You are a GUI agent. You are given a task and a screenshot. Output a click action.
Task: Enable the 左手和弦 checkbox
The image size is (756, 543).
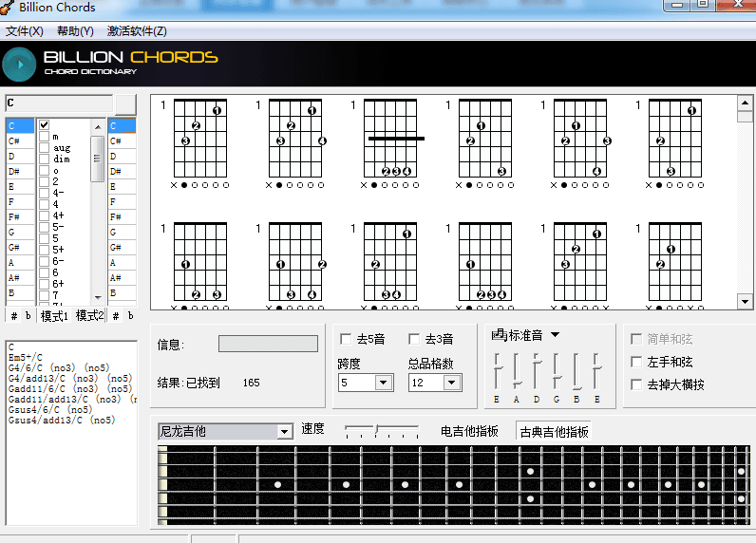pyautogui.click(x=636, y=362)
